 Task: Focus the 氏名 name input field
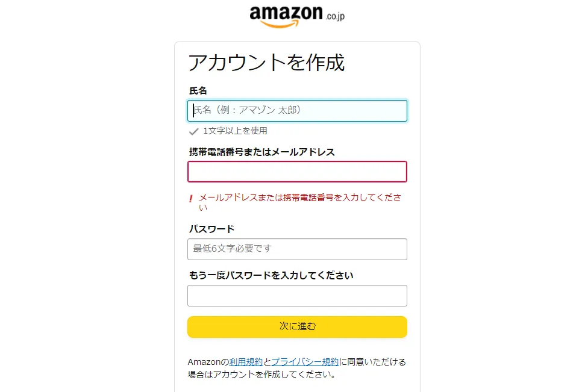(297, 111)
